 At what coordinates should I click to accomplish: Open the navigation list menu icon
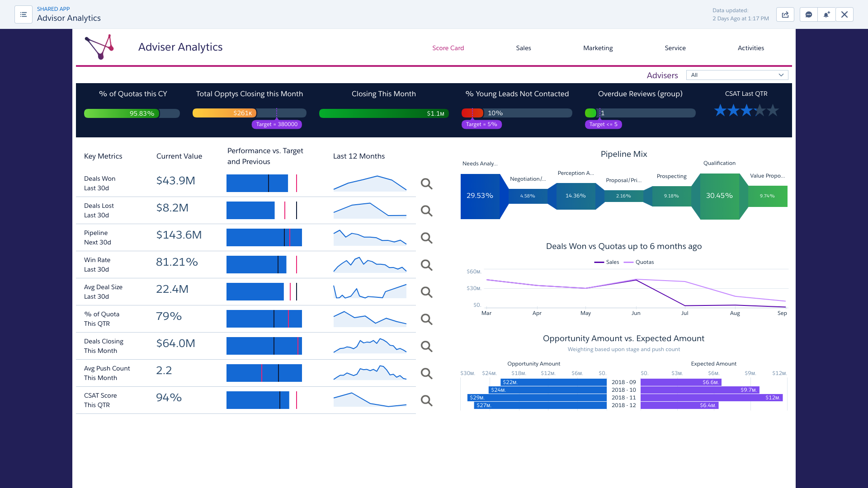click(24, 14)
